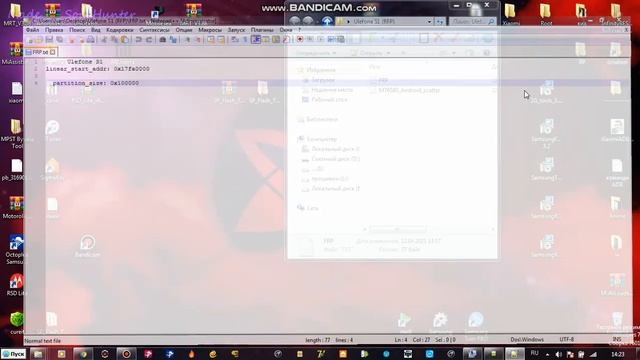This screenshot has height=360, width=640.
Task: Toggle INS mode in status bar
Action: [617, 340]
